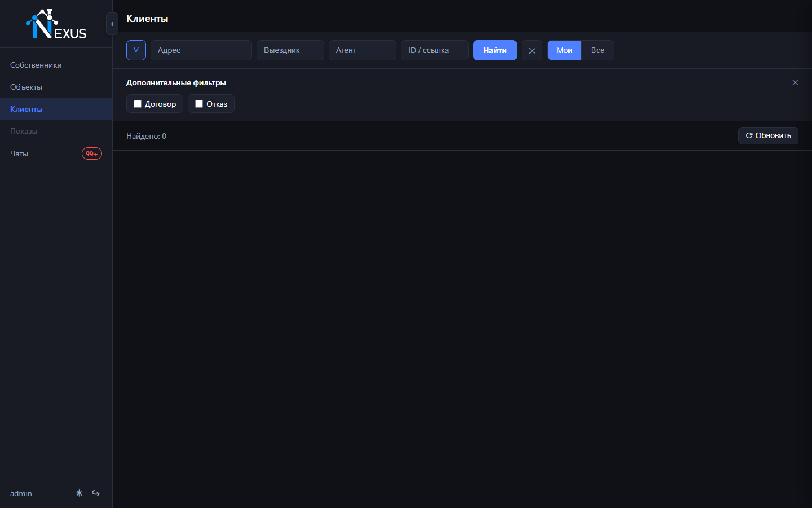Clear search fields with the X button
This screenshot has width=812, height=508.
click(532, 50)
